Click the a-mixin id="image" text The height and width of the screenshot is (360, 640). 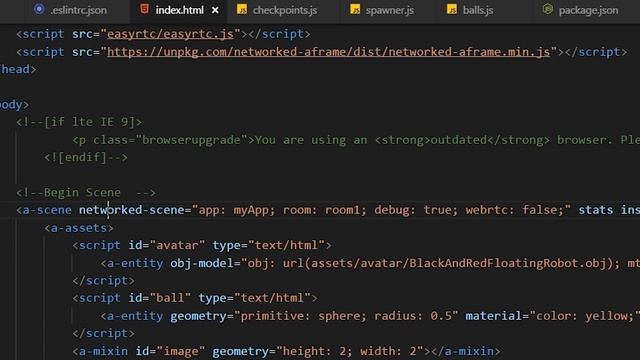pyautogui.click(x=138, y=351)
